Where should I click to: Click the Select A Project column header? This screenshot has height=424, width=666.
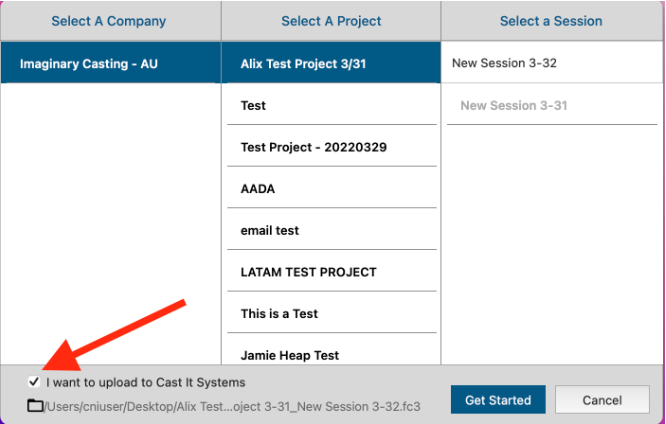point(330,21)
